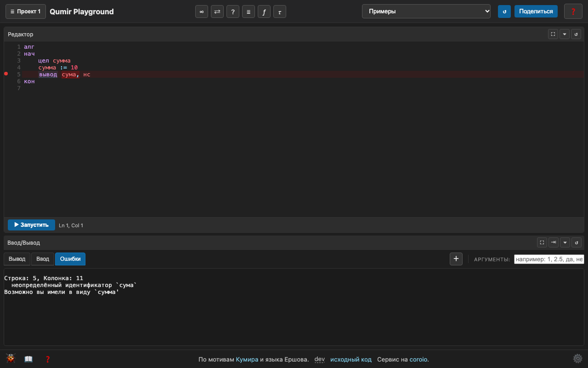Screen dimensions: 588x368
Task: Open the Проект 1 project menu
Action: (x=26, y=11)
